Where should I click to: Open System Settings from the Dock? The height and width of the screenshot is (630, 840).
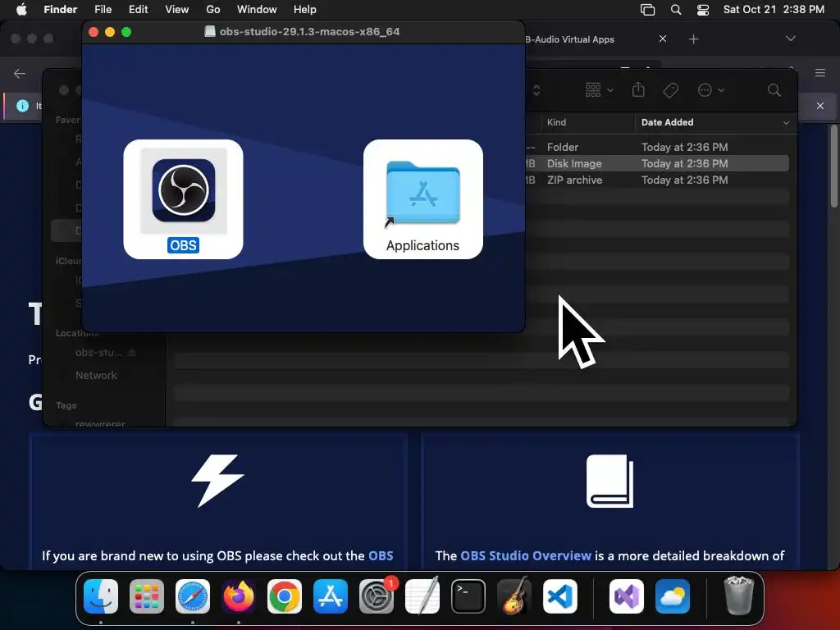click(376, 596)
